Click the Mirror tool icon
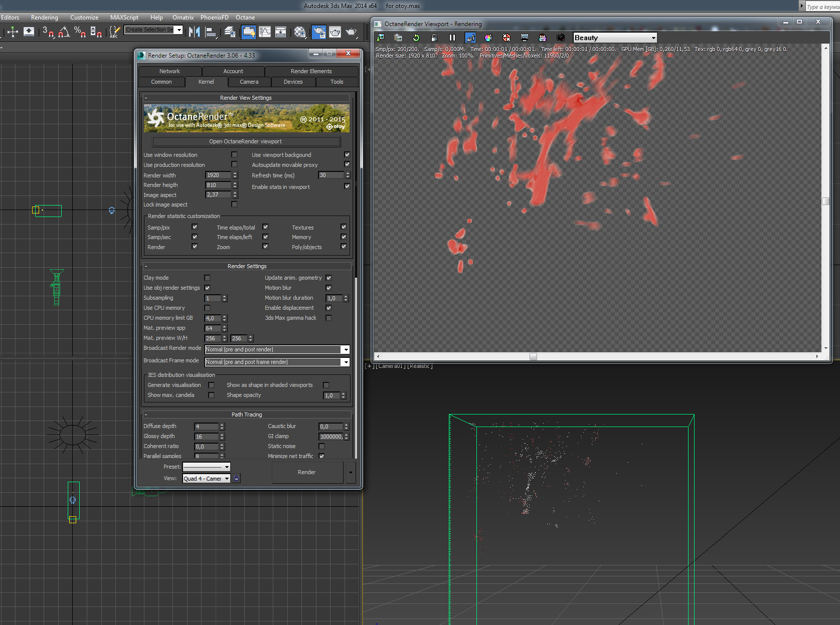The width and height of the screenshot is (840, 625). click(195, 32)
